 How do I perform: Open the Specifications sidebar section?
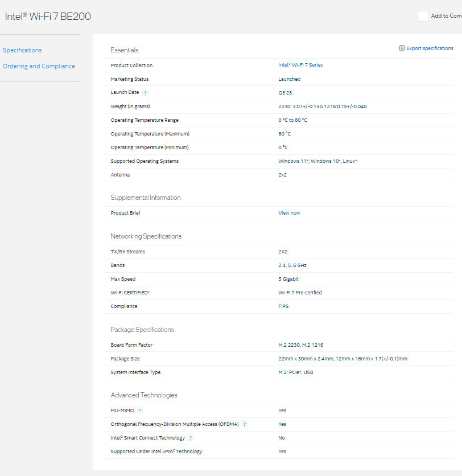coord(22,50)
